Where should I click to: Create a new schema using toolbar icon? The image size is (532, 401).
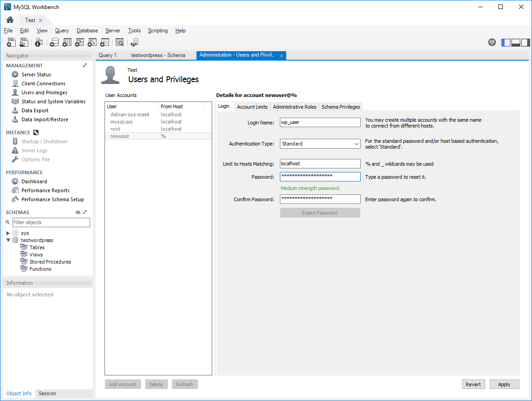pyautogui.click(x=54, y=42)
